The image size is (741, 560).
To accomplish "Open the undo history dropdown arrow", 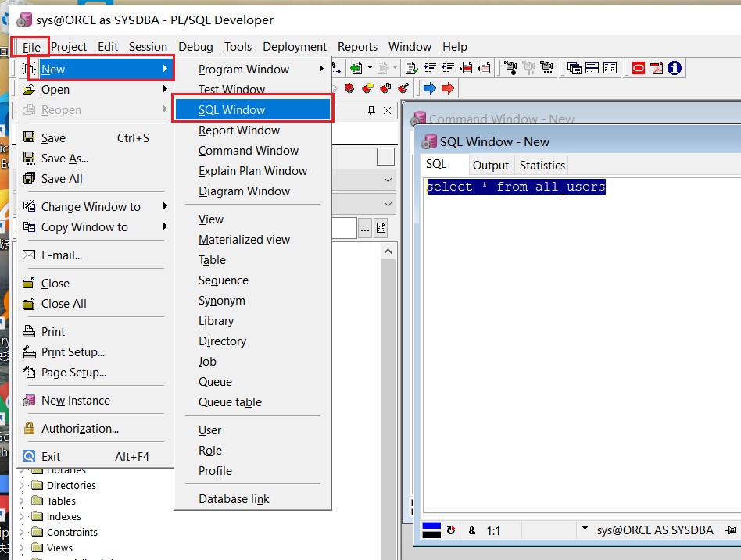I will pyautogui.click(x=370, y=68).
